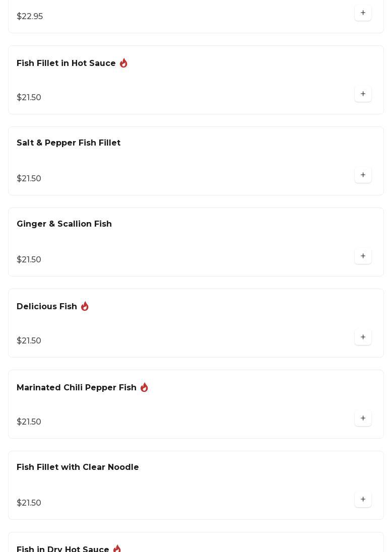The image size is (392, 552).
Task: Click the $21.50 price of Delicious Fish
Action: (x=29, y=341)
